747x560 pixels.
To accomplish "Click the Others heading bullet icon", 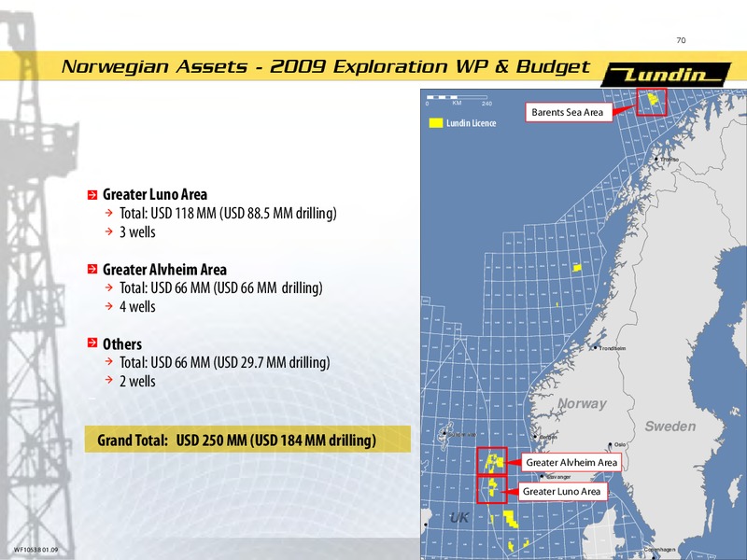I will (x=92, y=343).
